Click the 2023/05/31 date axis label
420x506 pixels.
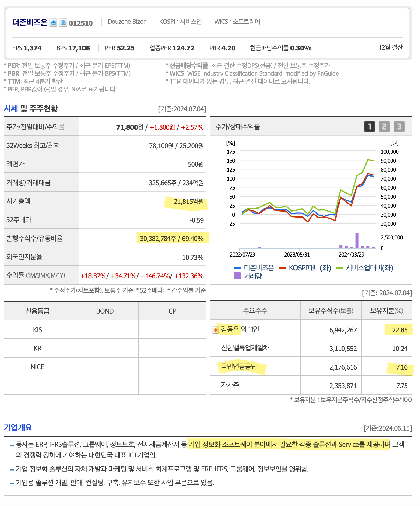pos(297,254)
